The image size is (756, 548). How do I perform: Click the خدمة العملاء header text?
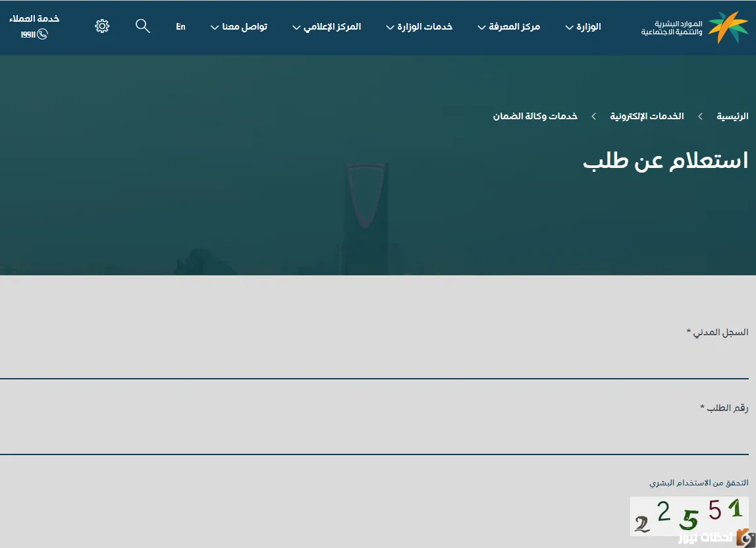[34, 18]
